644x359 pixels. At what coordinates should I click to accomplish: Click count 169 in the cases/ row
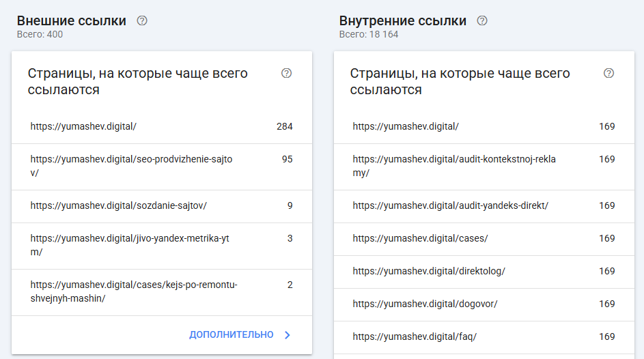coord(607,238)
